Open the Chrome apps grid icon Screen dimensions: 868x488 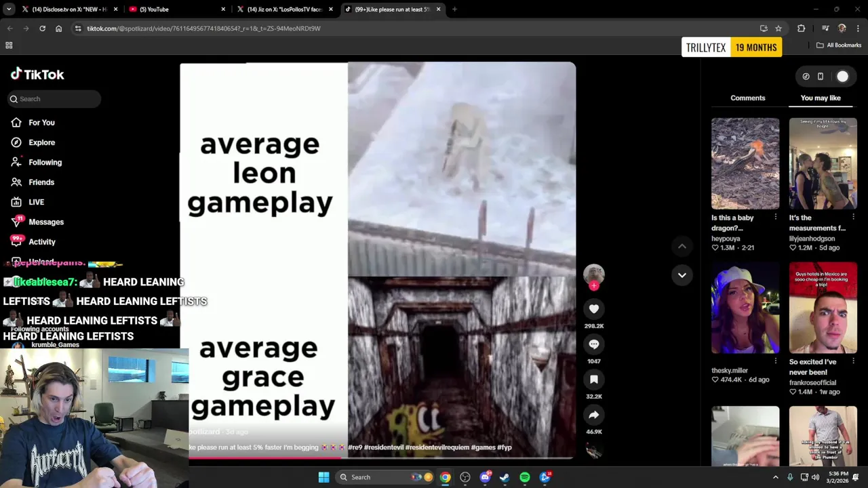pyautogui.click(x=9, y=45)
